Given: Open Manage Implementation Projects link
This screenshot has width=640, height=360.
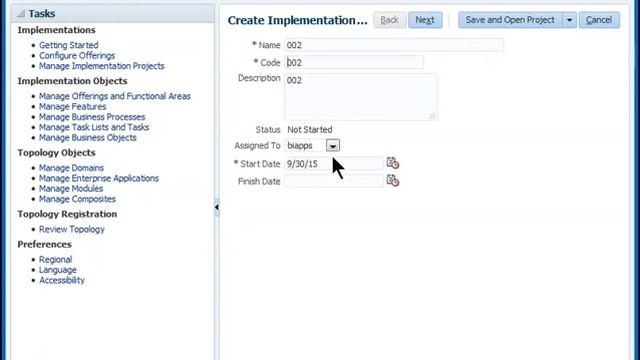Looking at the screenshot, I should pos(102,66).
